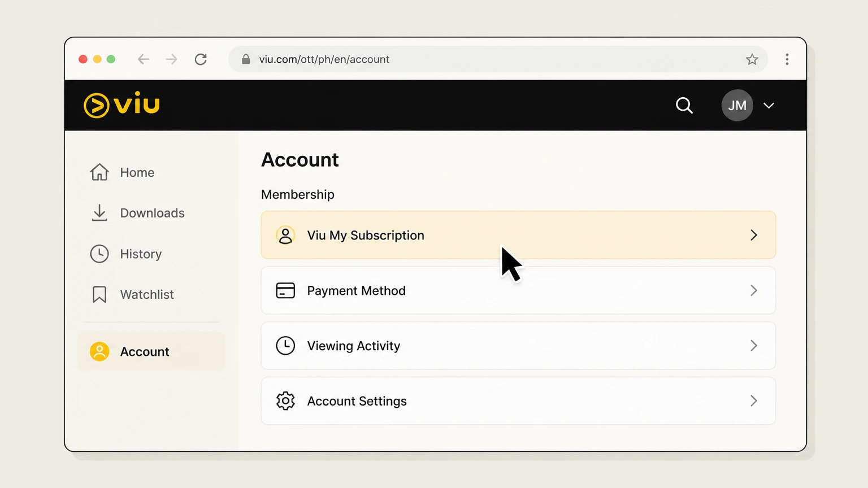Click the red close window button
Screen dimensions: 868x488
tap(83, 59)
